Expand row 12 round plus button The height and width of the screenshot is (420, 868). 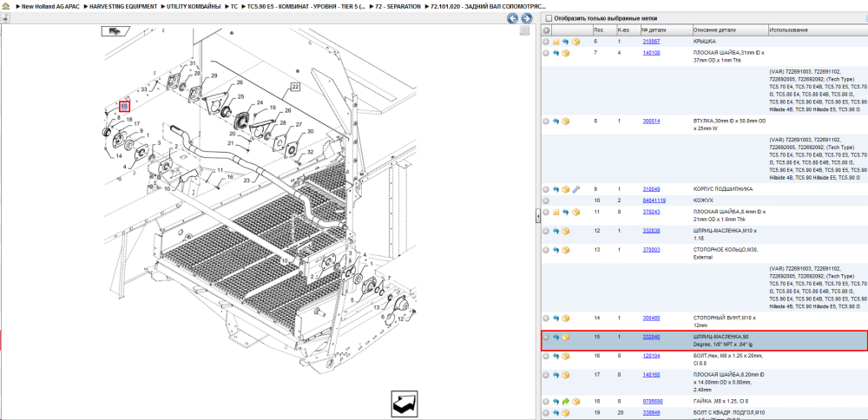pyautogui.click(x=546, y=231)
